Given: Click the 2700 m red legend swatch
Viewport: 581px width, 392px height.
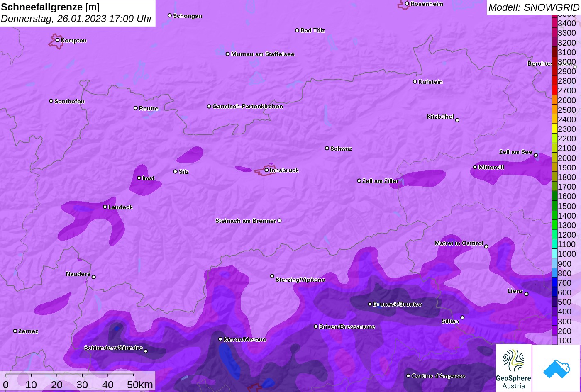Looking at the screenshot, I should 554,90.
